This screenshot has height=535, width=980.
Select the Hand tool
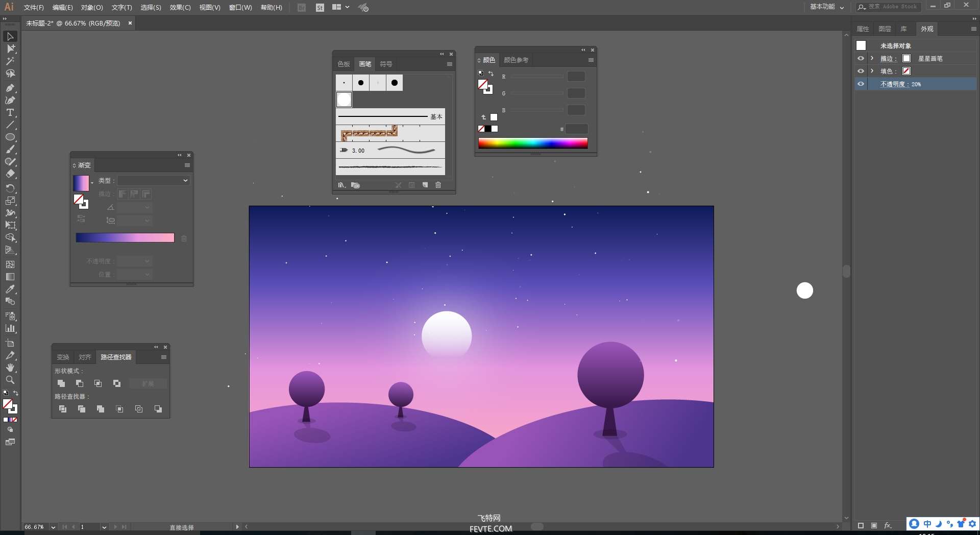10,368
